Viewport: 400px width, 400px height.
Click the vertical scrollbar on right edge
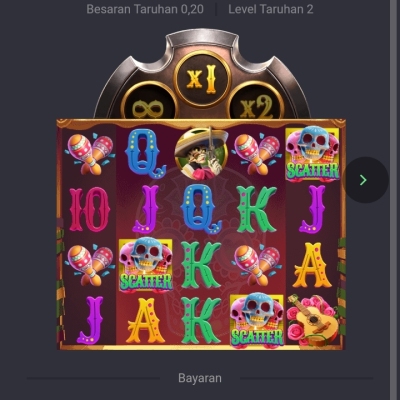coord(395,200)
